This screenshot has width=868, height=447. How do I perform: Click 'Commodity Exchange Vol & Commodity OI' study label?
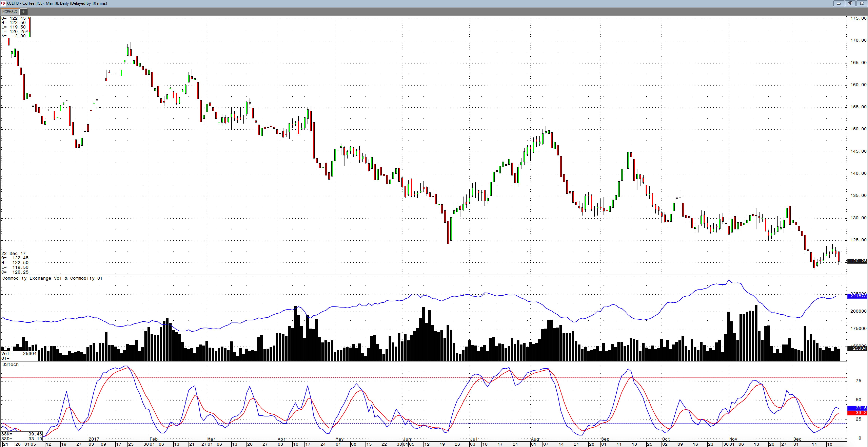tap(52, 278)
